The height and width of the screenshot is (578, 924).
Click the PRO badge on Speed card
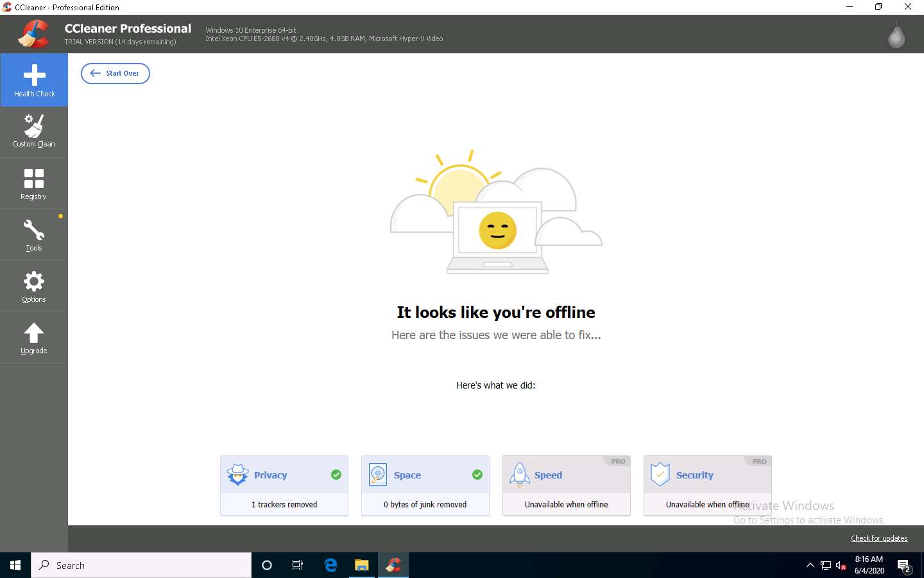coord(618,461)
